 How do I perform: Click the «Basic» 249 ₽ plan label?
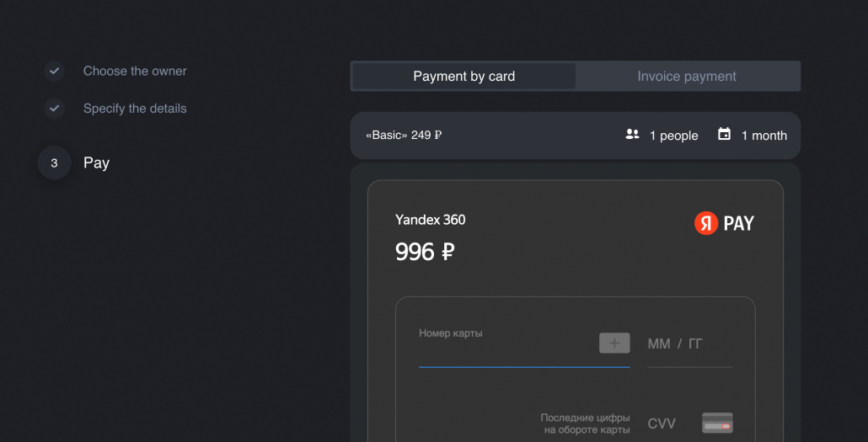404,135
